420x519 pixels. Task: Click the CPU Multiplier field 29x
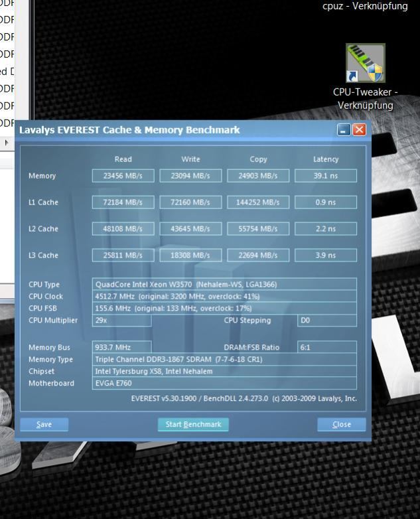coord(122,321)
